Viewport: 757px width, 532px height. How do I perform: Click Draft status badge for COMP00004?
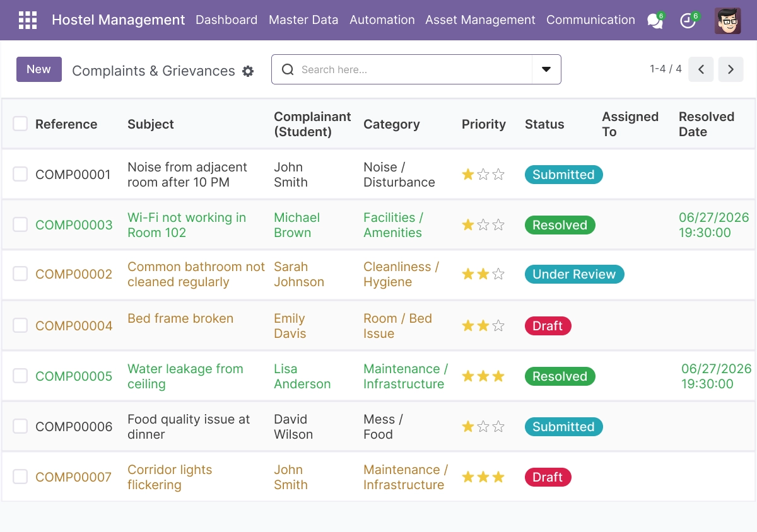tap(548, 326)
